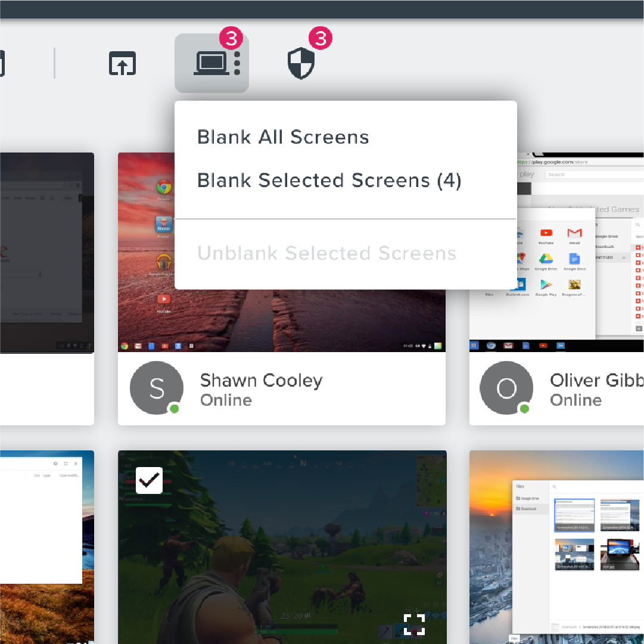The width and height of the screenshot is (644, 644).
Task: Click the present-screen share icon
Action: pyautogui.click(x=122, y=63)
